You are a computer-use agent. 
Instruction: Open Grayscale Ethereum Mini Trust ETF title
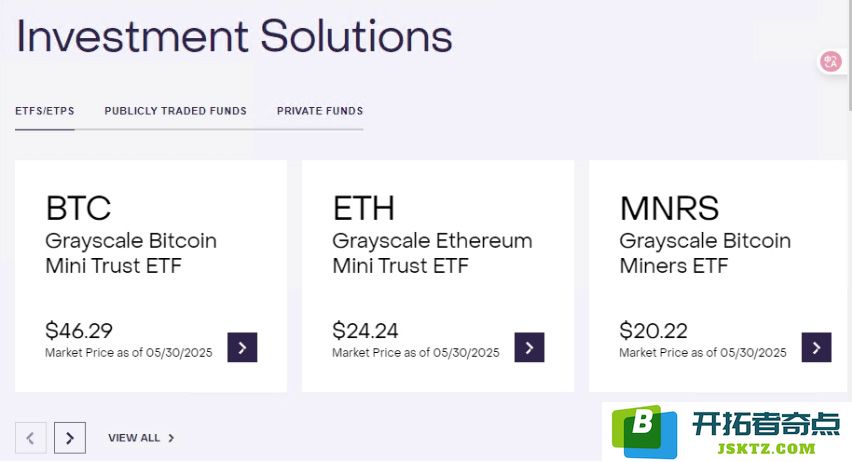coord(432,253)
